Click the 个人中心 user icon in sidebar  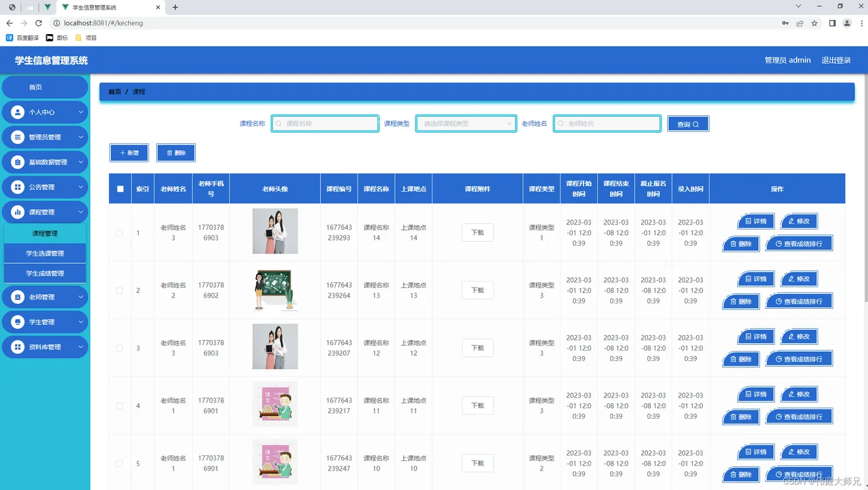tap(17, 112)
